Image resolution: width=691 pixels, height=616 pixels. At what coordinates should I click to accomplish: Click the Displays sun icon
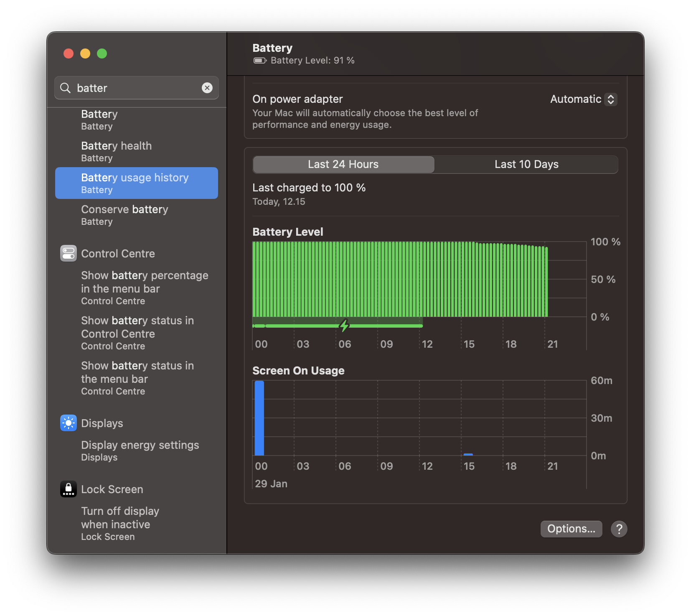69,423
